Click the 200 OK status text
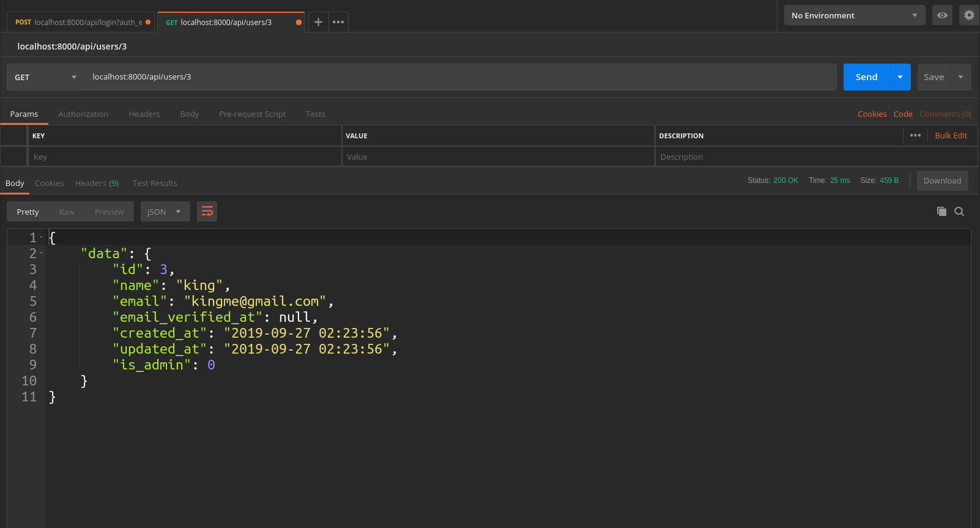This screenshot has width=980, height=528. (785, 180)
